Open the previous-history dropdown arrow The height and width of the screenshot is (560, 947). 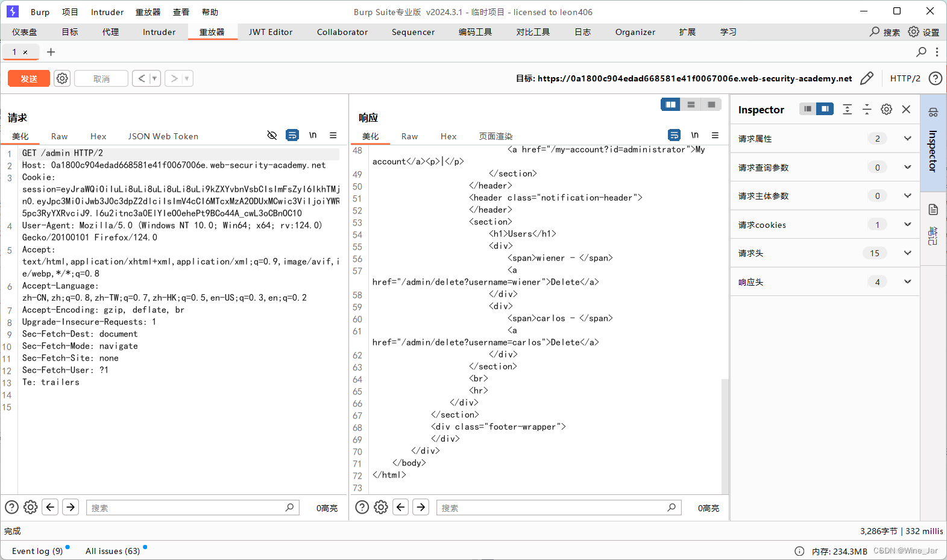pyautogui.click(x=154, y=78)
